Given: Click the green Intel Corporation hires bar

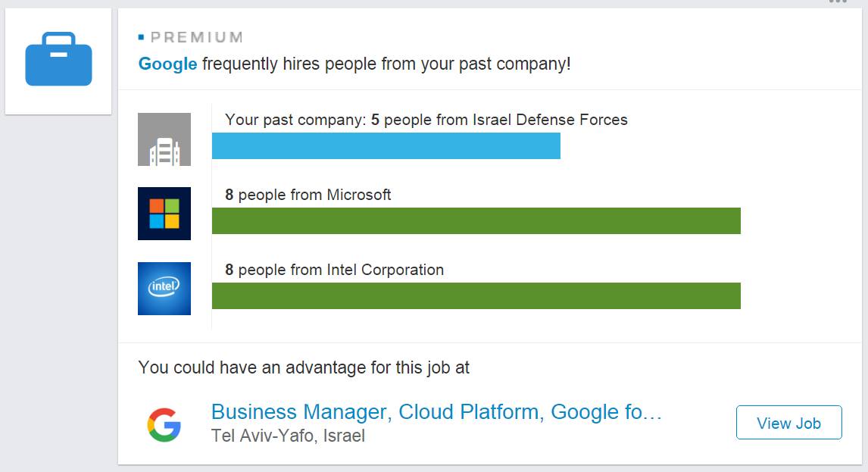Looking at the screenshot, I should click(476, 295).
